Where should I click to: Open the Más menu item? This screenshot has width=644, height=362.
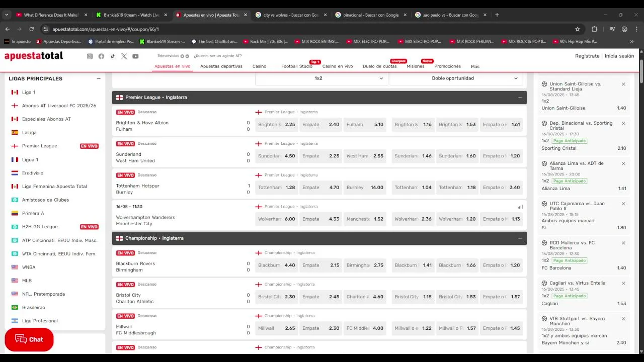[475, 66]
